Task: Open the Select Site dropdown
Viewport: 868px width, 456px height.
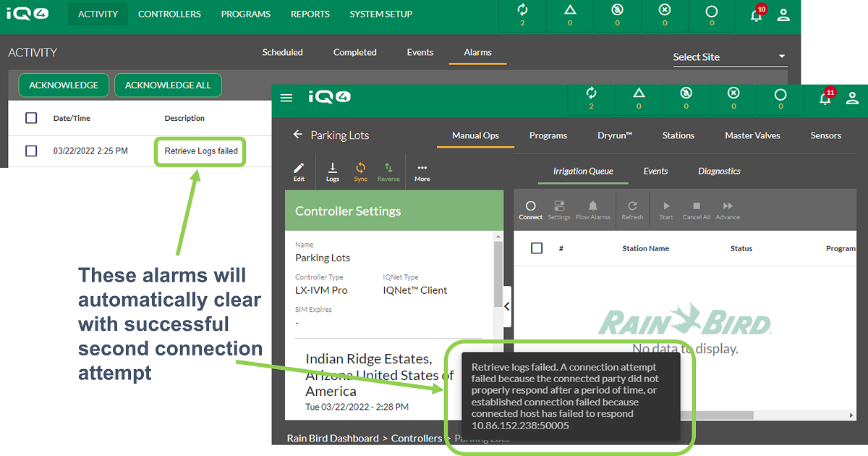Action: [x=729, y=57]
